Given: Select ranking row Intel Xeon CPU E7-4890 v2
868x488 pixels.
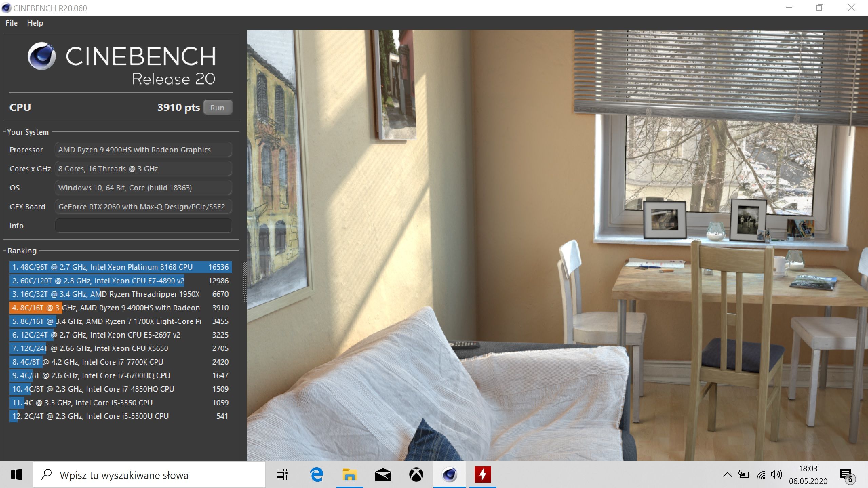Looking at the screenshot, I should point(121,281).
